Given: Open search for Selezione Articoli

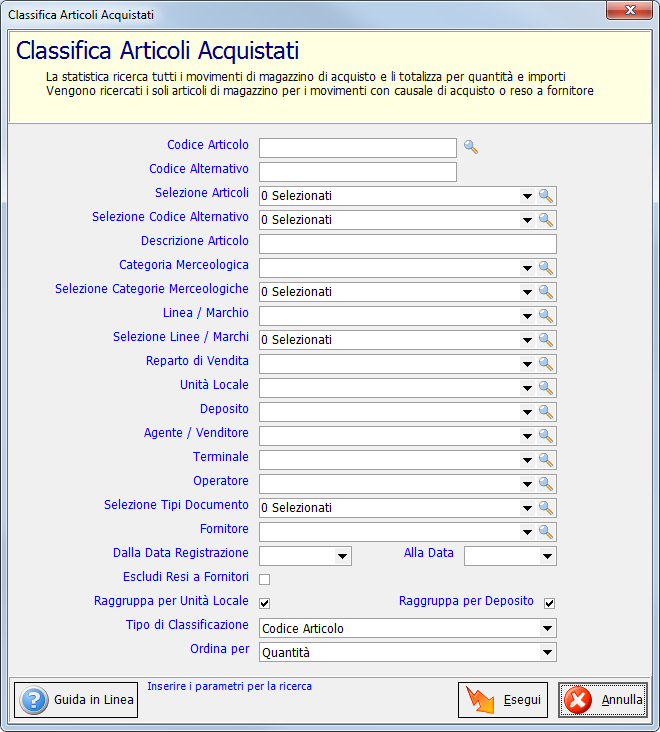Looking at the screenshot, I should [x=546, y=196].
